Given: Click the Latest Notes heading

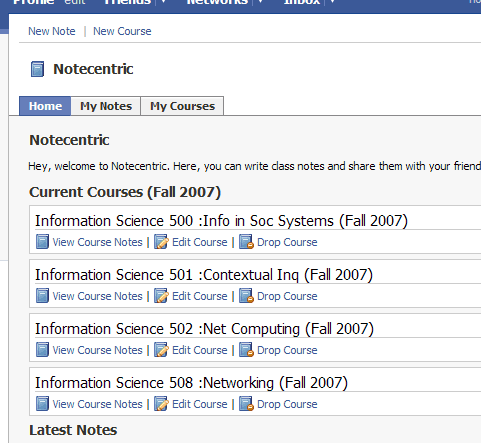Looking at the screenshot, I should click(73, 430).
